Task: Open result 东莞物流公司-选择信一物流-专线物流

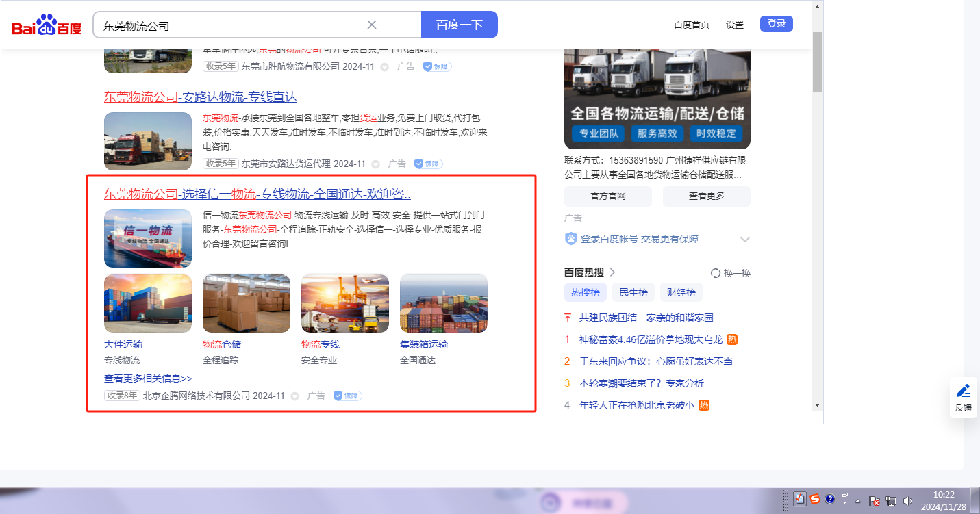Action: (257, 194)
